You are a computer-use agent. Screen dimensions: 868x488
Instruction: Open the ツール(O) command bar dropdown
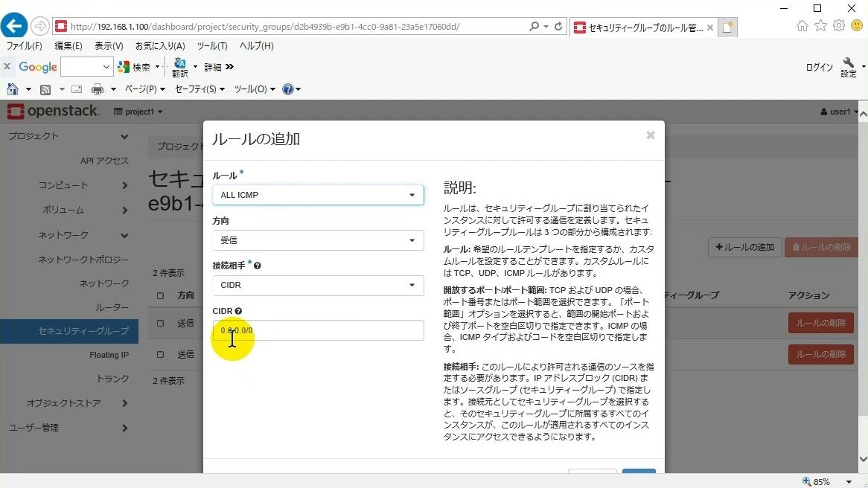pos(255,89)
